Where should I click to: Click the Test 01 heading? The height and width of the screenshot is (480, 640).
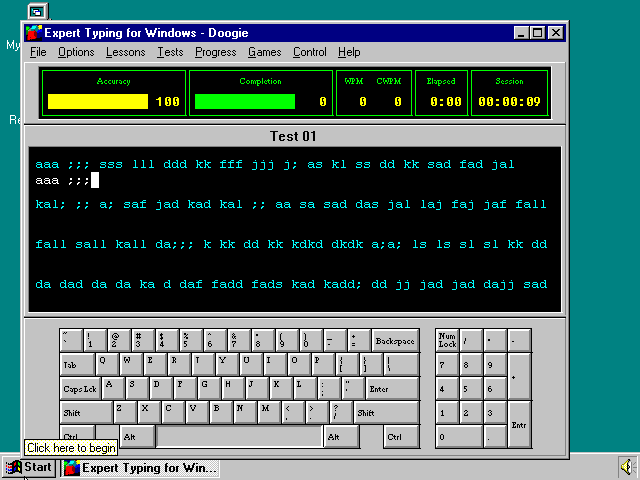[x=293, y=136]
